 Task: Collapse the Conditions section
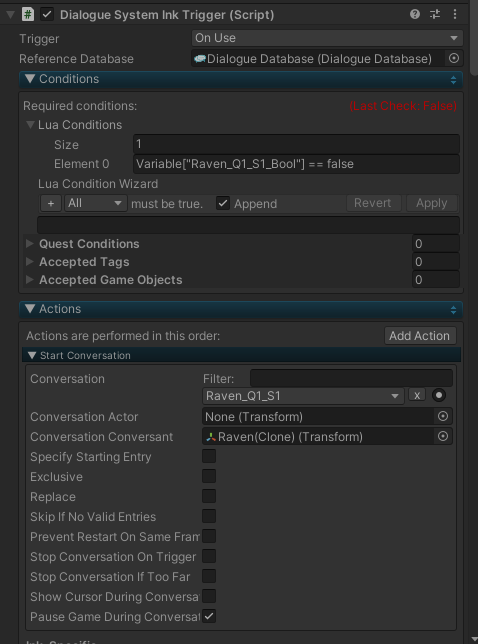[x=30, y=79]
